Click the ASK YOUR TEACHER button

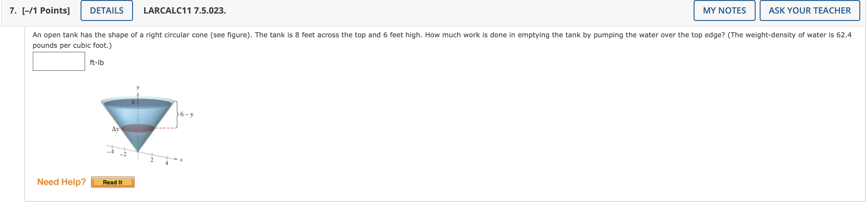pyautogui.click(x=809, y=10)
